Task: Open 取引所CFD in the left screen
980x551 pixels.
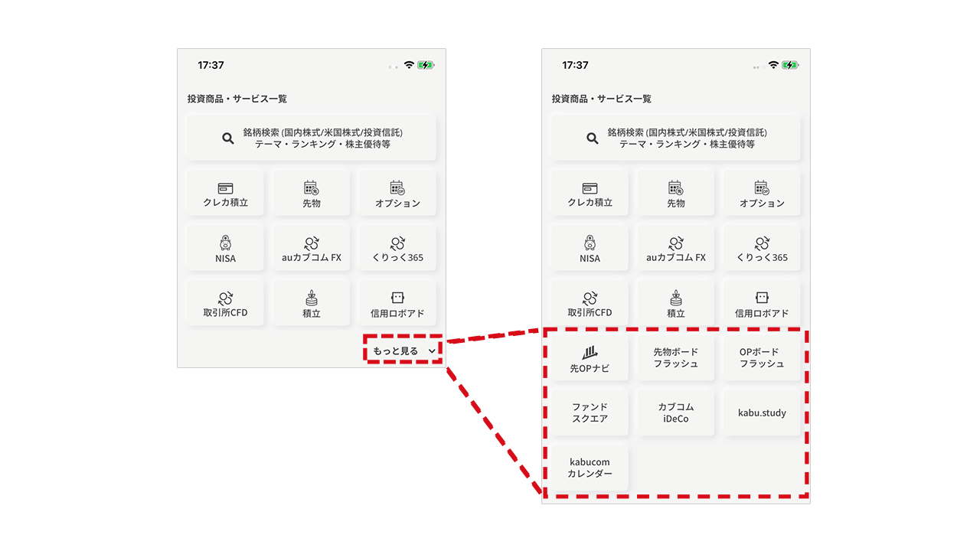Action: (x=226, y=303)
